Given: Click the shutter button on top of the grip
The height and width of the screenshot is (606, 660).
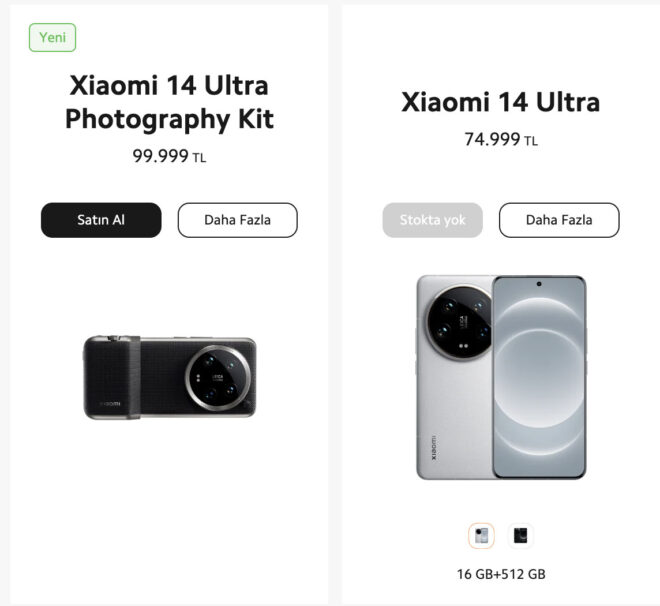Looking at the screenshot, I should click(113, 338).
